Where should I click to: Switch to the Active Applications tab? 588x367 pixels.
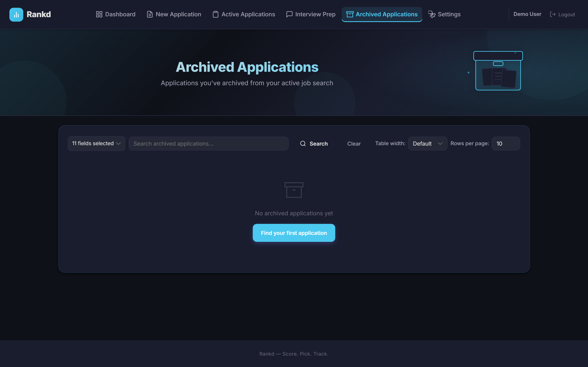(x=248, y=14)
